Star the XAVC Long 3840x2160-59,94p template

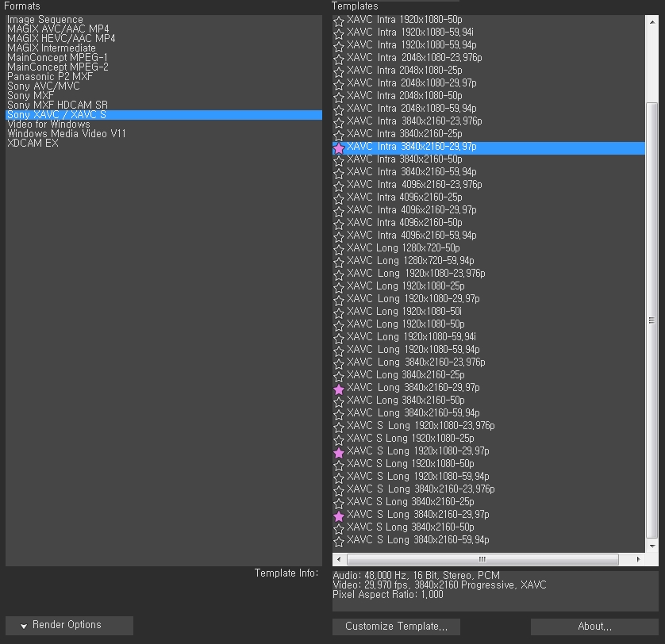point(338,415)
